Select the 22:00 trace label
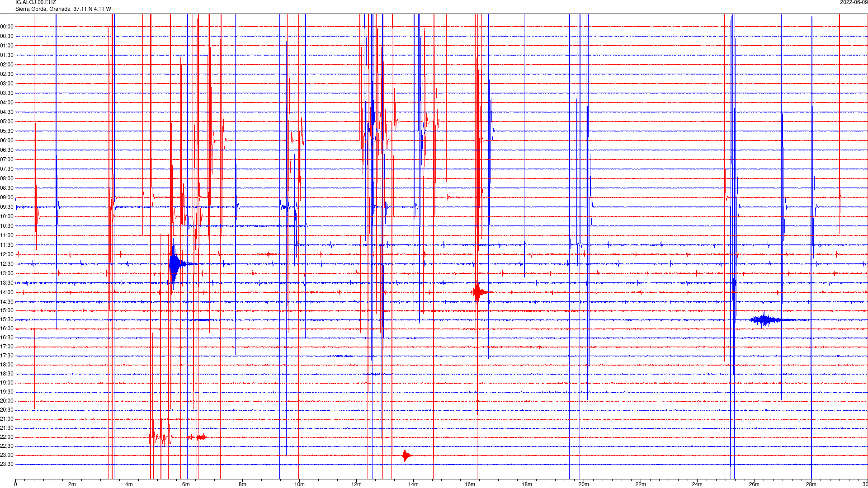 point(7,437)
